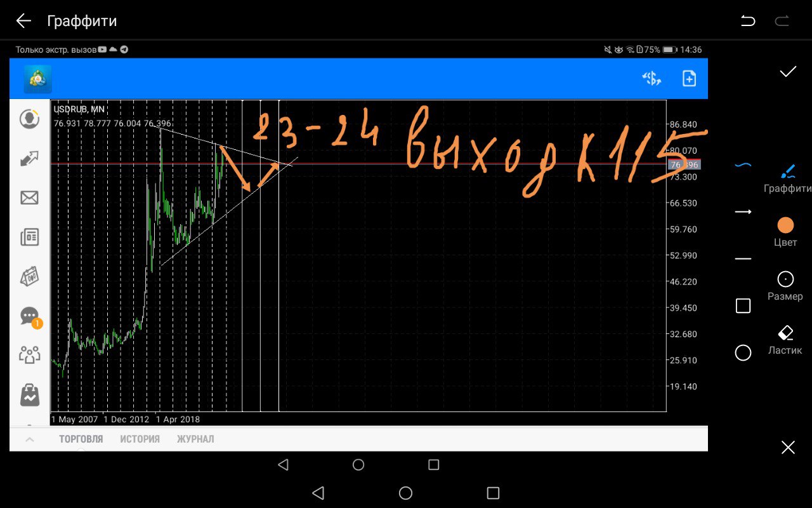Click the USDRUB, MN chart label

tap(79, 109)
